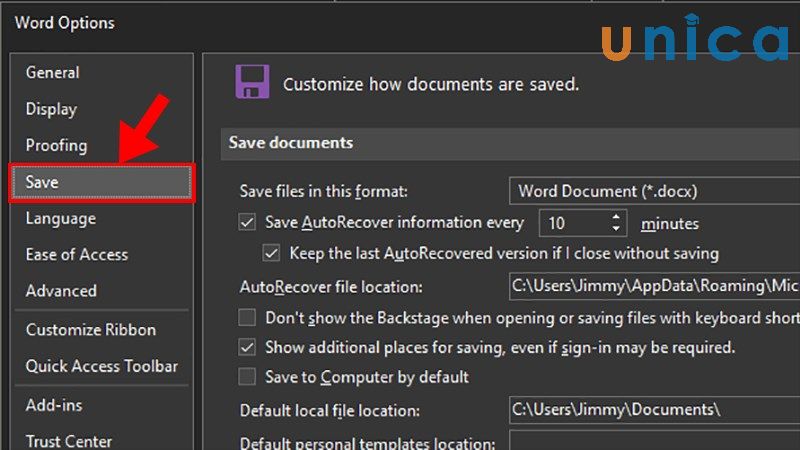Switch to the Display category

point(51,109)
